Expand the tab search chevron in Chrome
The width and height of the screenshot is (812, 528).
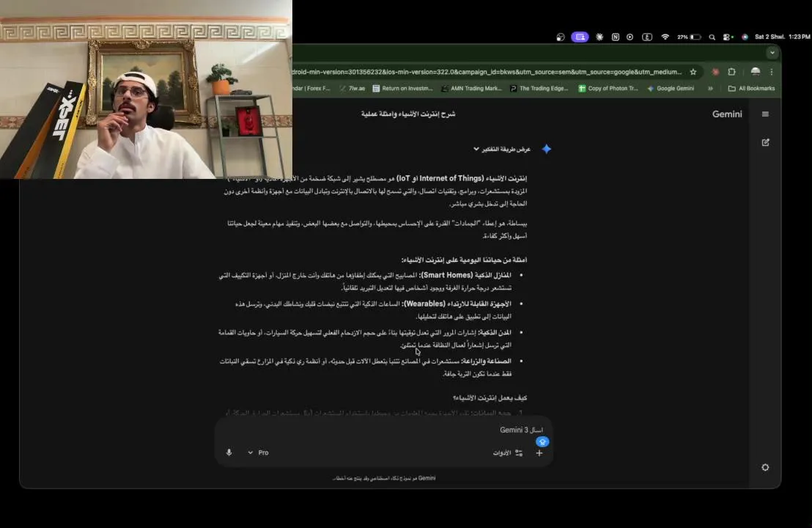point(772,53)
